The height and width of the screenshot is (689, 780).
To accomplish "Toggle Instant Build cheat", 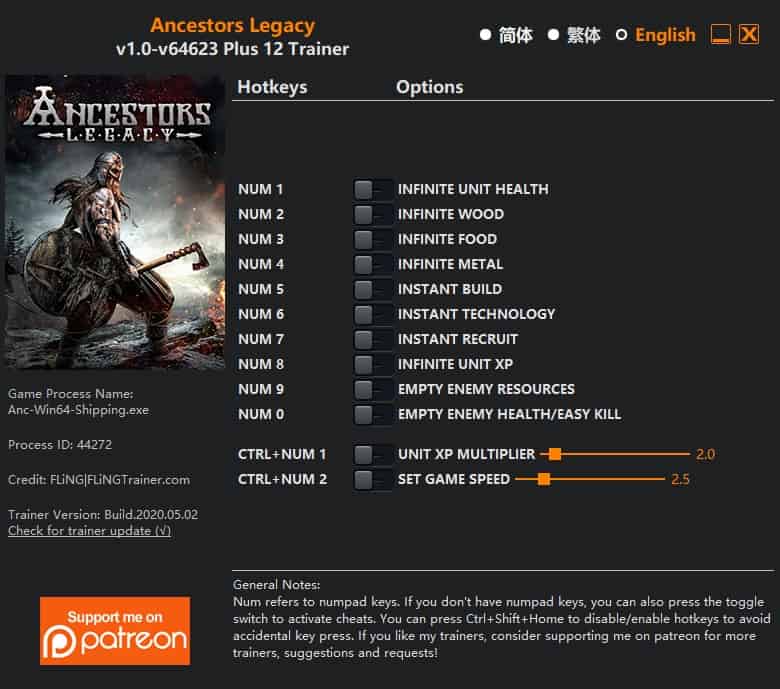I will (x=373, y=289).
